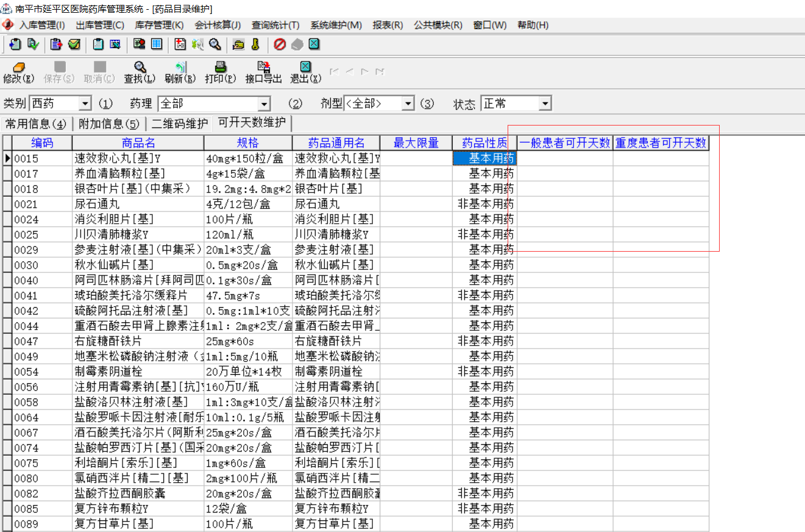Open the 出库管理(C) menu
Image resolution: width=805 pixels, height=532 pixels.
(100, 25)
